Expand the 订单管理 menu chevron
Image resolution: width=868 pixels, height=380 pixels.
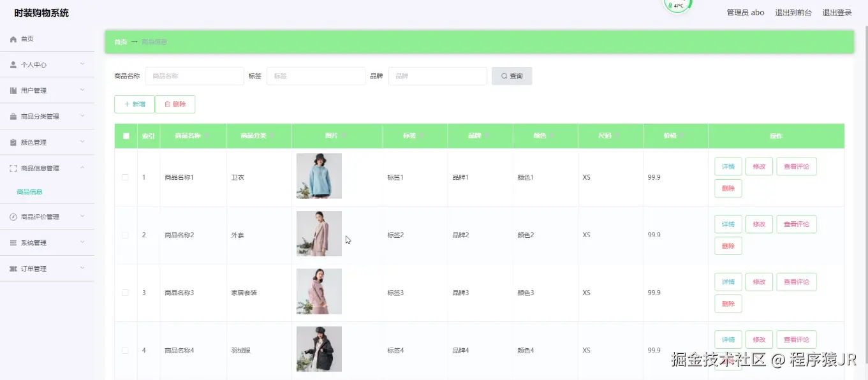(82, 268)
